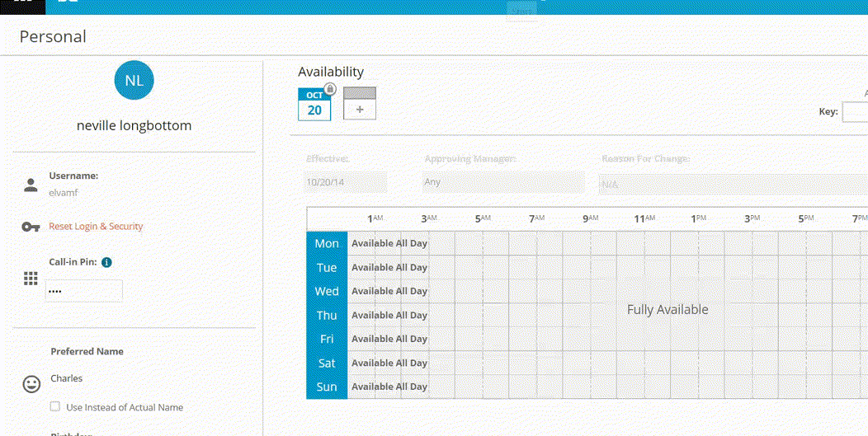Show Call-in Pin info tooltip icon

click(x=106, y=262)
